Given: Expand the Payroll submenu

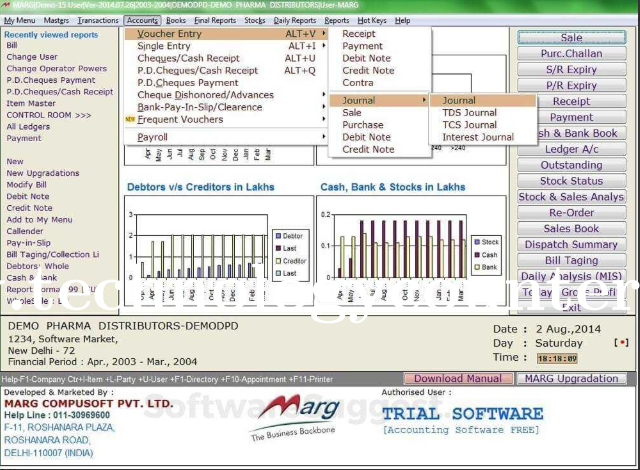Looking at the screenshot, I should (226, 137).
